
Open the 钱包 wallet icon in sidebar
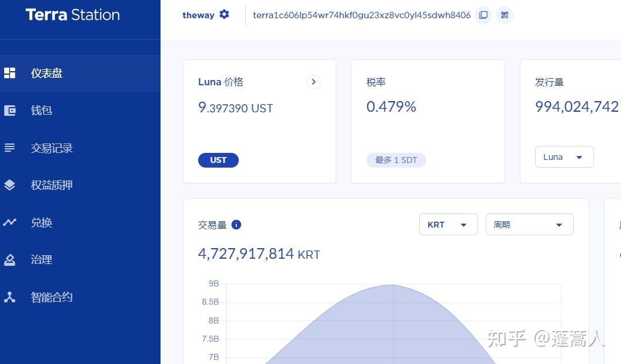pos(9,110)
